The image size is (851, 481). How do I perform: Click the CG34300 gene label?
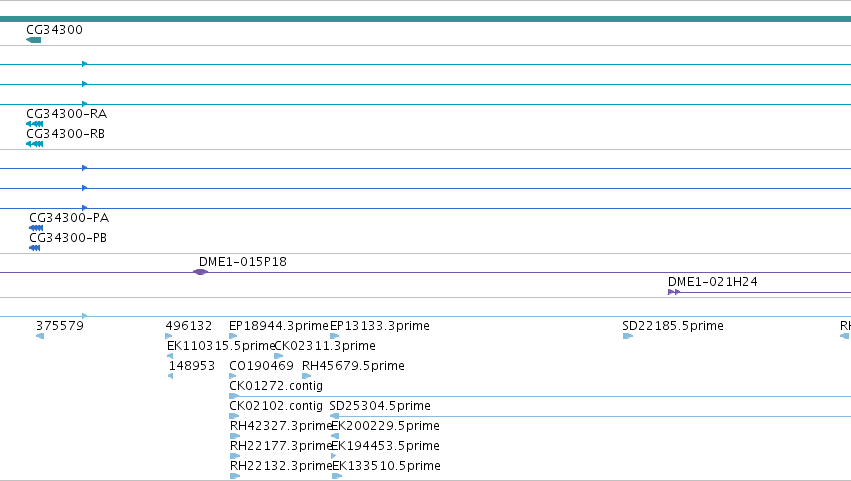[x=54, y=30]
